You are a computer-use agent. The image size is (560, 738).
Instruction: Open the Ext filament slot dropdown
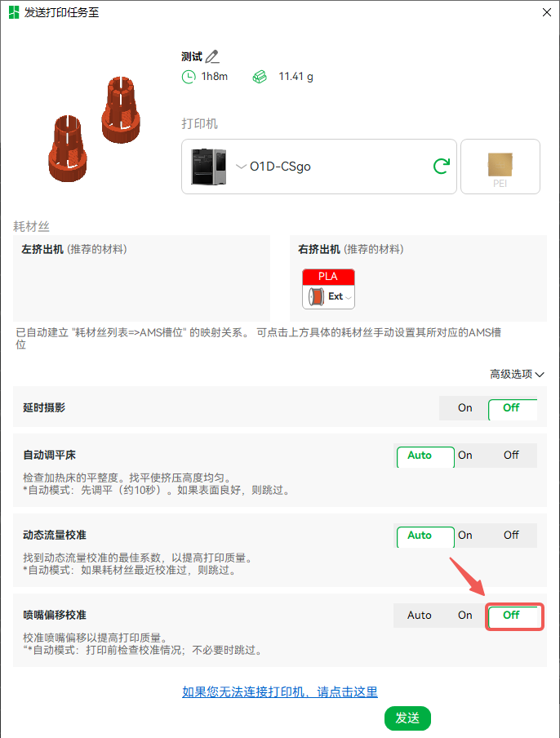pos(349,297)
